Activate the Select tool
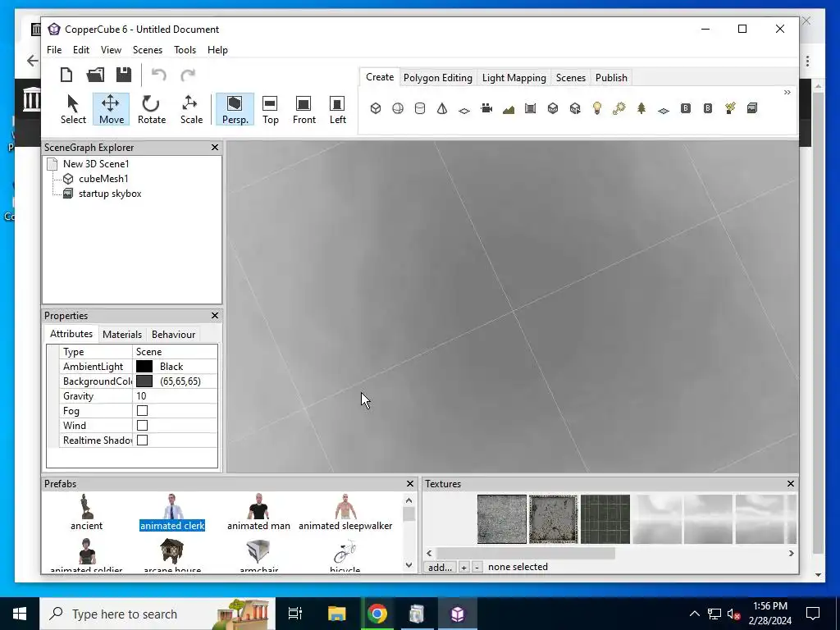This screenshot has width=840, height=630. point(73,109)
